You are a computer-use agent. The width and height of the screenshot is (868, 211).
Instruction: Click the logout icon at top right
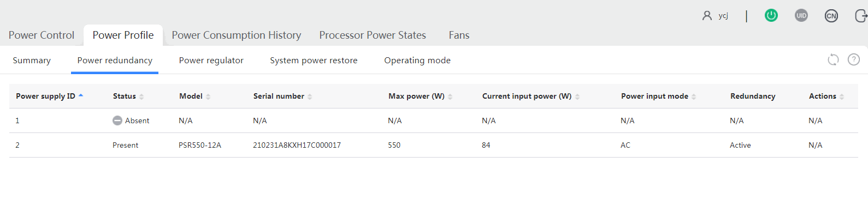click(861, 16)
